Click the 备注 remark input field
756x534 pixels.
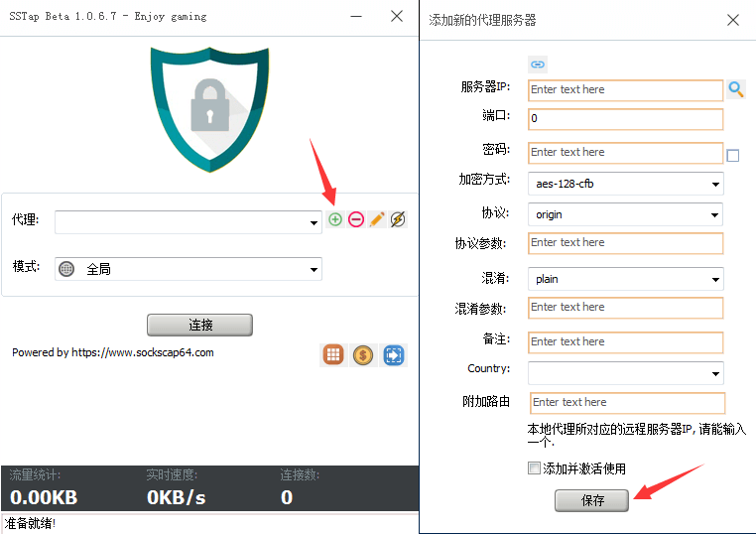click(626, 342)
